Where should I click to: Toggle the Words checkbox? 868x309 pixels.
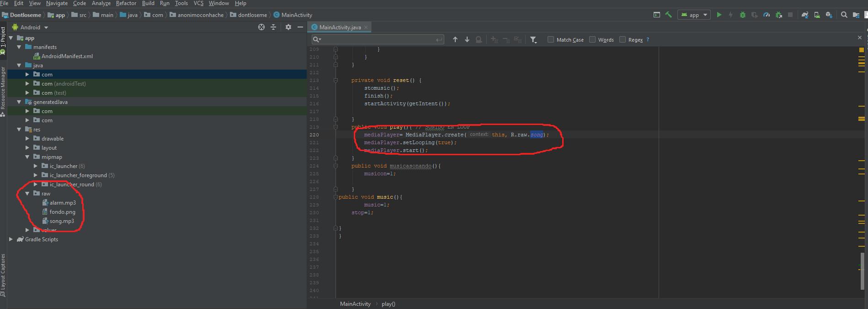click(592, 40)
